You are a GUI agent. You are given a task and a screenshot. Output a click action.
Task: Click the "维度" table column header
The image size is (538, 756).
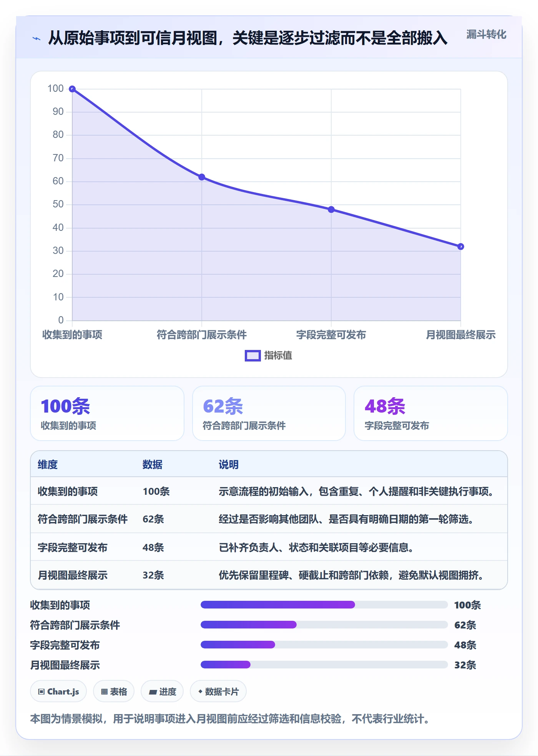pos(48,464)
